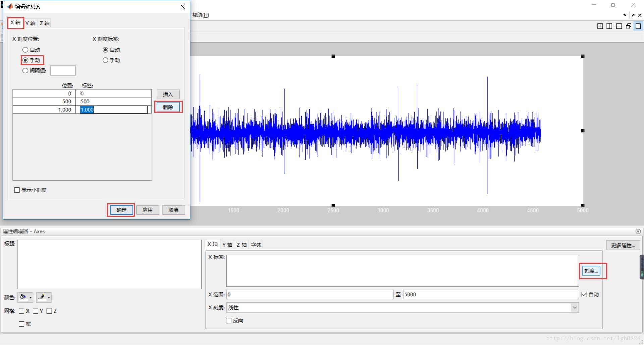The height and width of the screenshot is (345, 644).
Task: Click the selection handle at plot top-center
Action: (x=333, y=56)
